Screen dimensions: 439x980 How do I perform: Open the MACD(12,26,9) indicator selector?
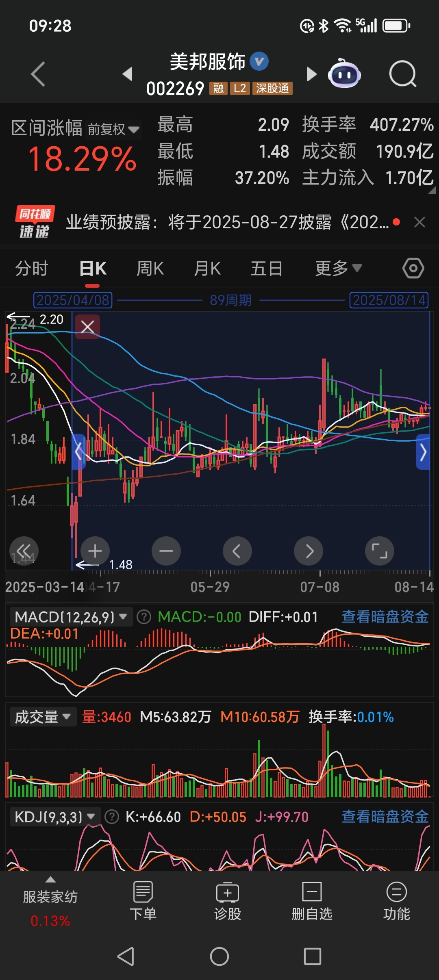[x=71, y=617]
